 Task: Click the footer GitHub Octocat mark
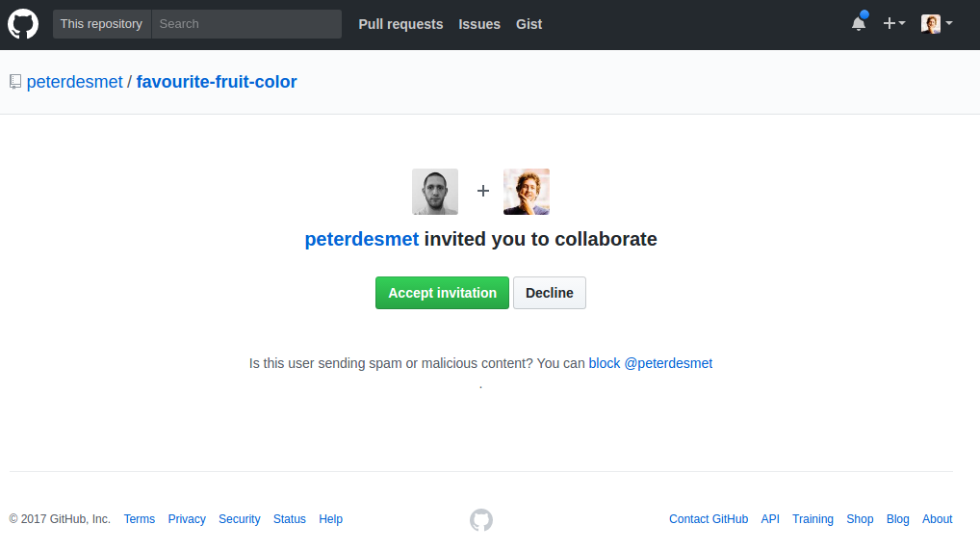click(481, 520)
